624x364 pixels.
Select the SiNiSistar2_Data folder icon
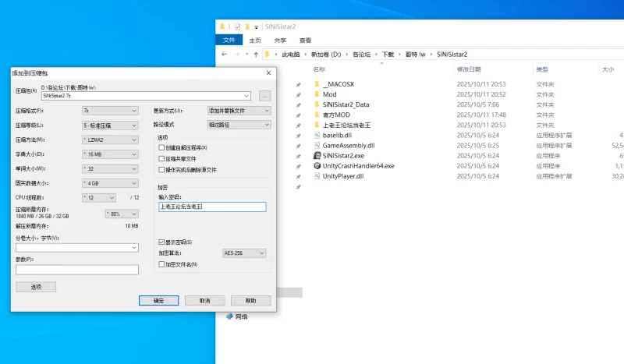click(x=317, y=104)
